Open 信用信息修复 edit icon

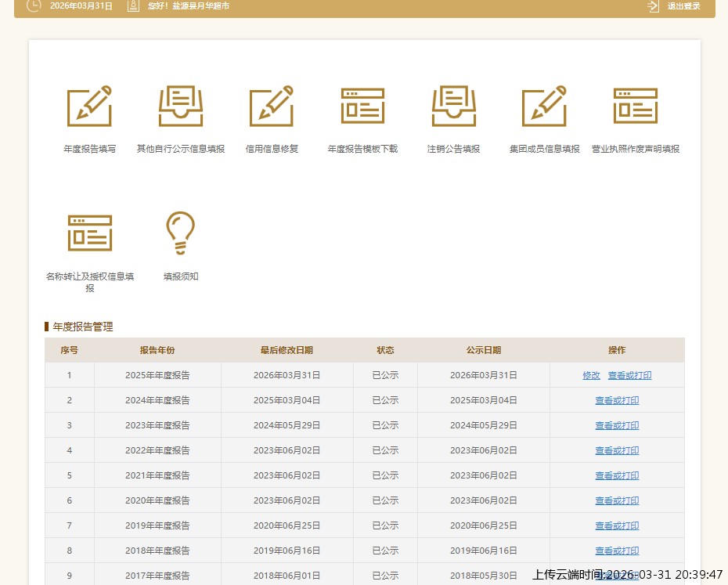click(272, 107)
